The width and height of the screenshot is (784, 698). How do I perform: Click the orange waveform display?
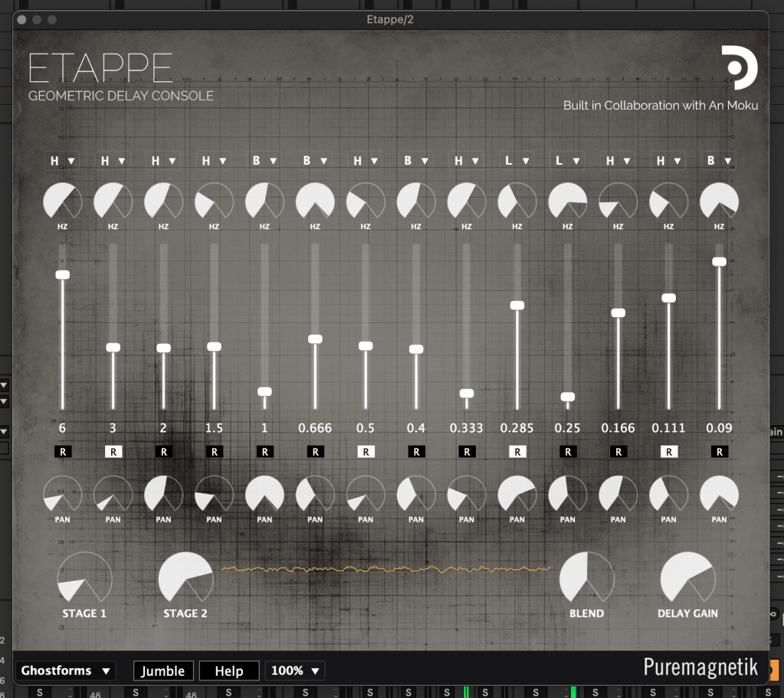pyautogui.click(x=385, y=569)
